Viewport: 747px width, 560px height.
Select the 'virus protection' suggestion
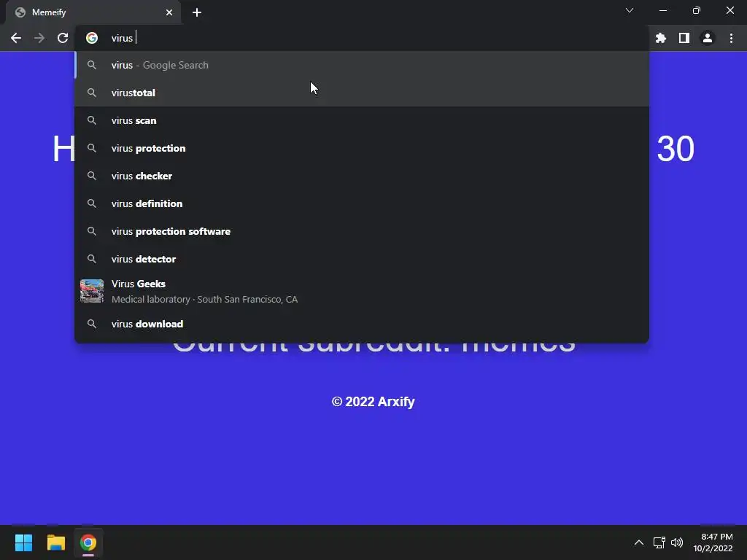pyautogui.click(x=362, y=148)
